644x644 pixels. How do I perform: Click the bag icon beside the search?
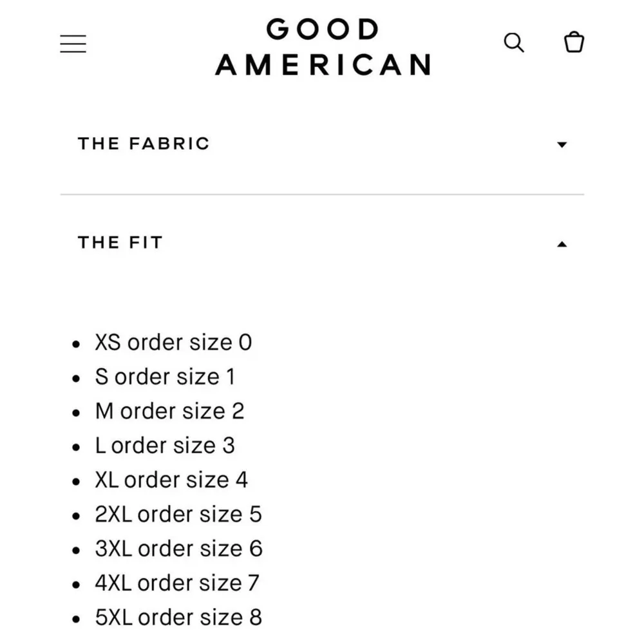tap(573, 43)
